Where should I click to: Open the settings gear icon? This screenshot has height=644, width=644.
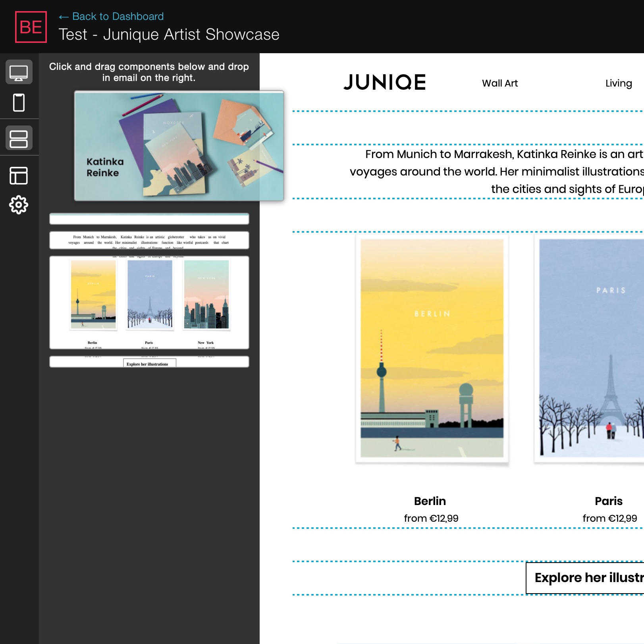19,205
